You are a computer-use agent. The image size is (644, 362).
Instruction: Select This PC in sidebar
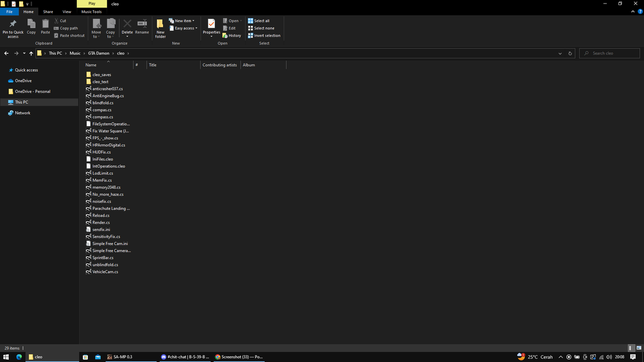tap(22, 102)
